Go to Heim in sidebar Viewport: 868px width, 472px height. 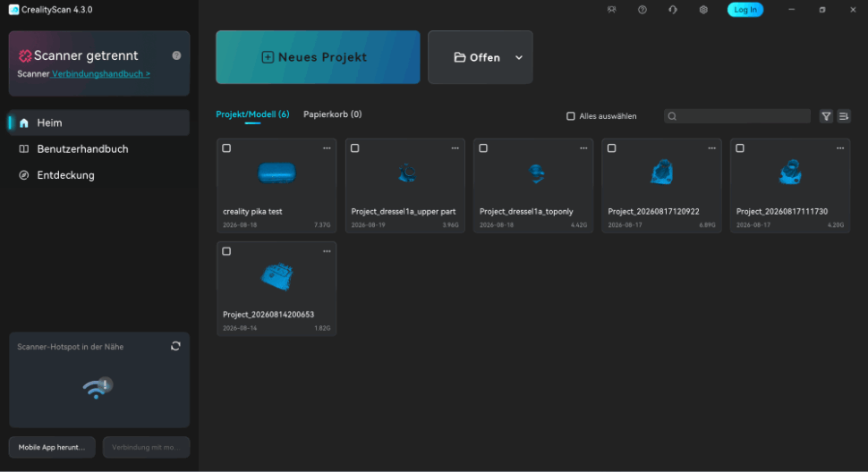[x=99, y=122]
